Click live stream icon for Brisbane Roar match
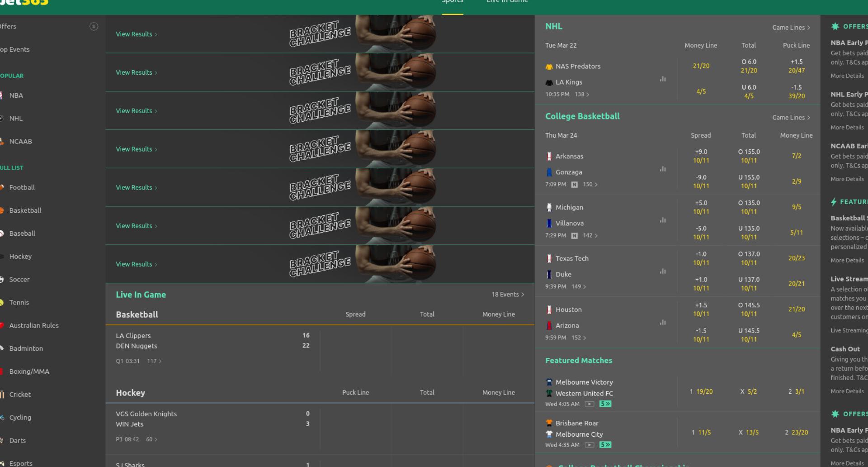868x467 pixels. (x=590, y=445)
